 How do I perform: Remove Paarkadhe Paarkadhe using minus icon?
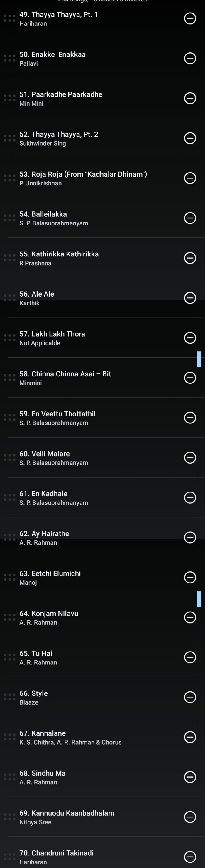coord(190,98)
